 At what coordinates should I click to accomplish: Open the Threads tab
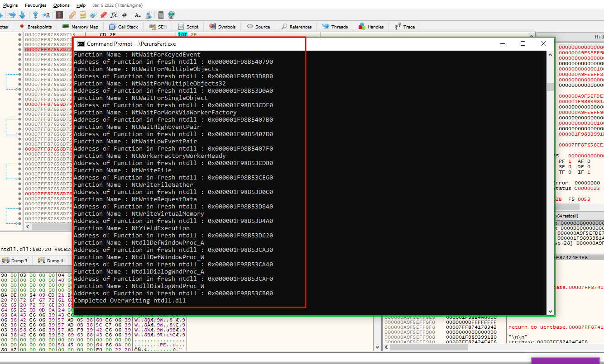335,27
